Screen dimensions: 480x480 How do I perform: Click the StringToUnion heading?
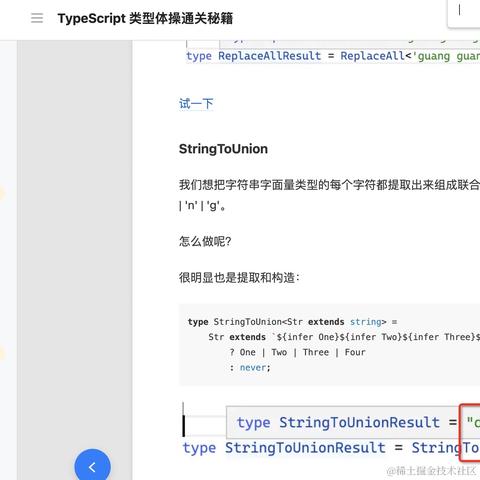click(223, 149)
